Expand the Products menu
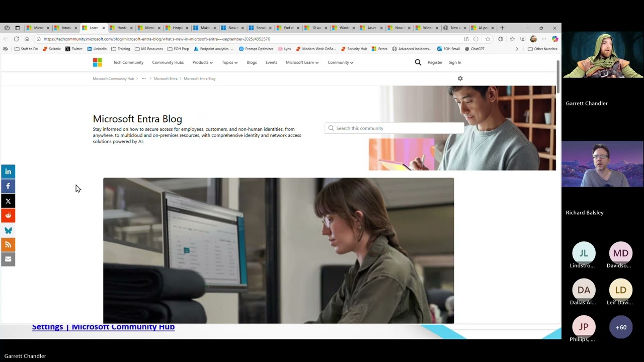The width and height of the screenshot is (644, 362). click(202, 62)
